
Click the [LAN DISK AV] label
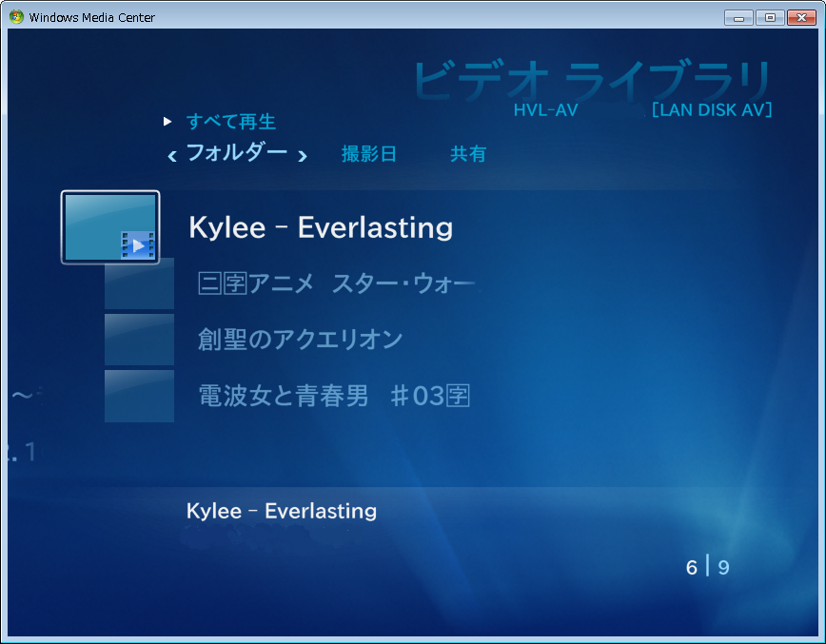coord(712,109)
